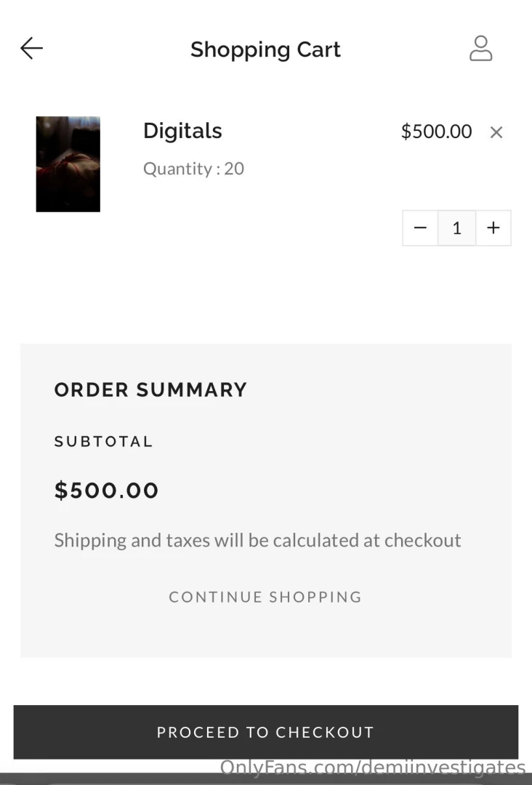Viewport: 532px width, 785px height.
Task: Click the Continue Shopping link
Action: [x=265, y=597]
